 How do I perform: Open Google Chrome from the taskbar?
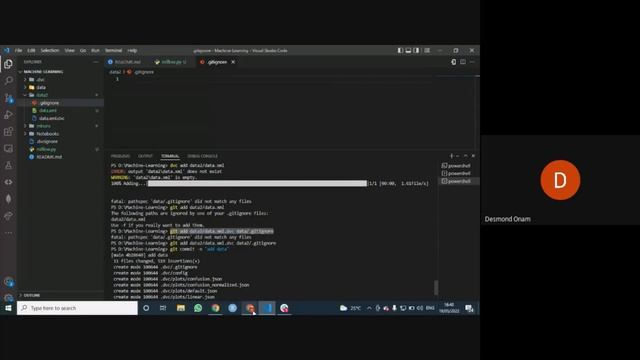[216, 308]
